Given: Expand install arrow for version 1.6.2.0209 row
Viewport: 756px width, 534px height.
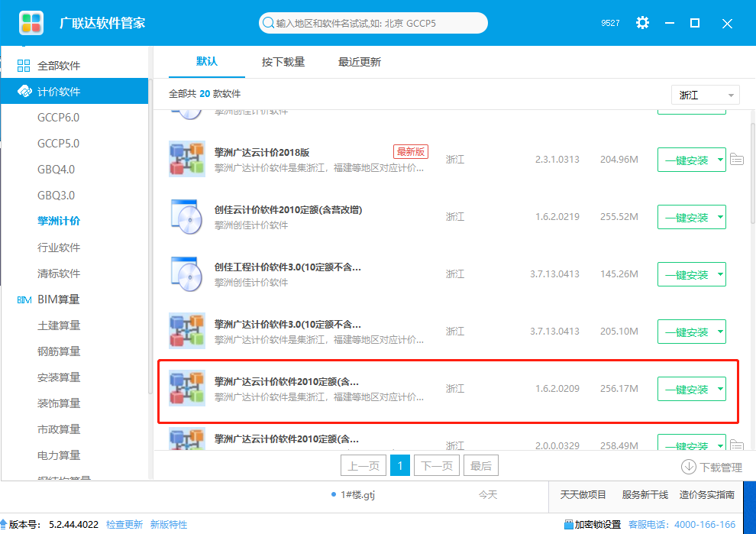Looking at the screenshot, I should pyautogui.click(x=720, y=389).
